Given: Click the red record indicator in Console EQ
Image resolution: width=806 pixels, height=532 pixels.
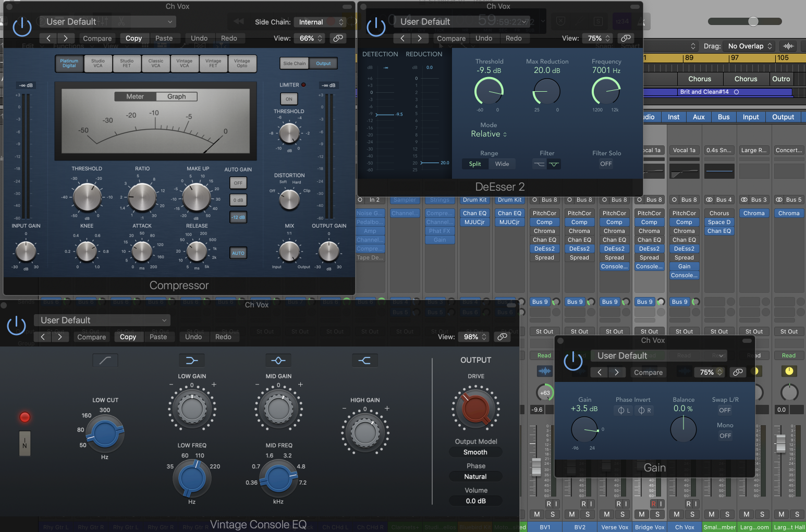Looking at the screenshot, I should point(25,417).
